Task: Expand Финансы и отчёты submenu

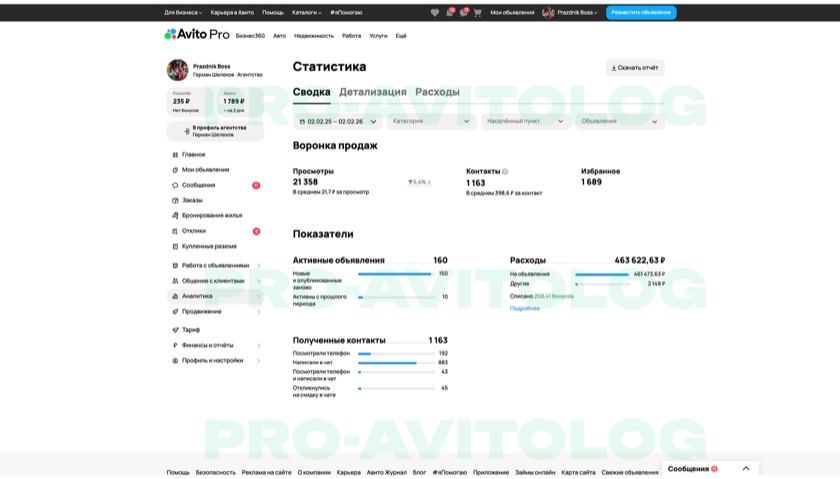Action: [x=258, y=346]
